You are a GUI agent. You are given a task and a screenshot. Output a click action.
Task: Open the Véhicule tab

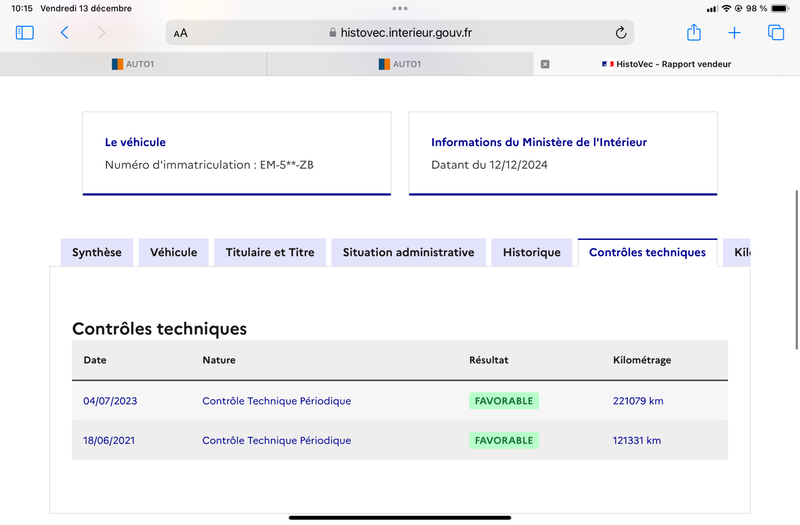(173, 252)
